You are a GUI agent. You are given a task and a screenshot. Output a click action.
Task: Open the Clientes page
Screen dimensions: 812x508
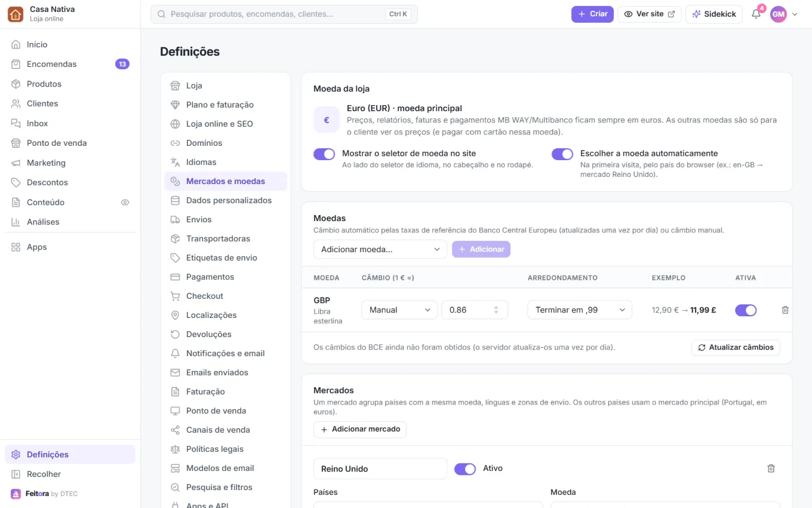(70, 104)
